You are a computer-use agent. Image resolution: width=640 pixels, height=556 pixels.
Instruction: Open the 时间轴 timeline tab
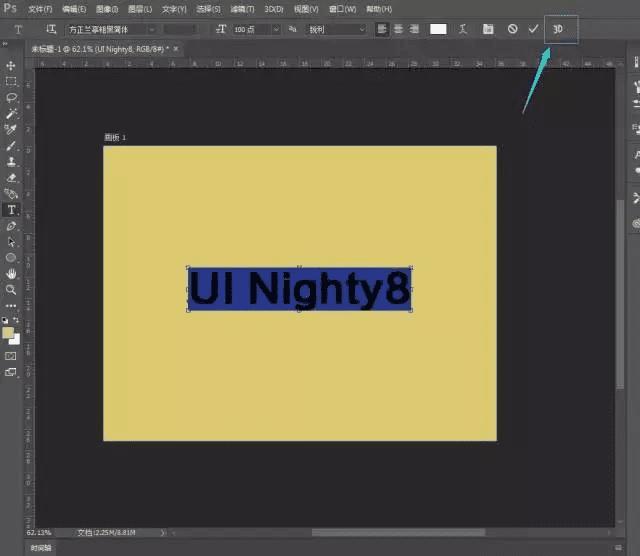pos(41,548)
